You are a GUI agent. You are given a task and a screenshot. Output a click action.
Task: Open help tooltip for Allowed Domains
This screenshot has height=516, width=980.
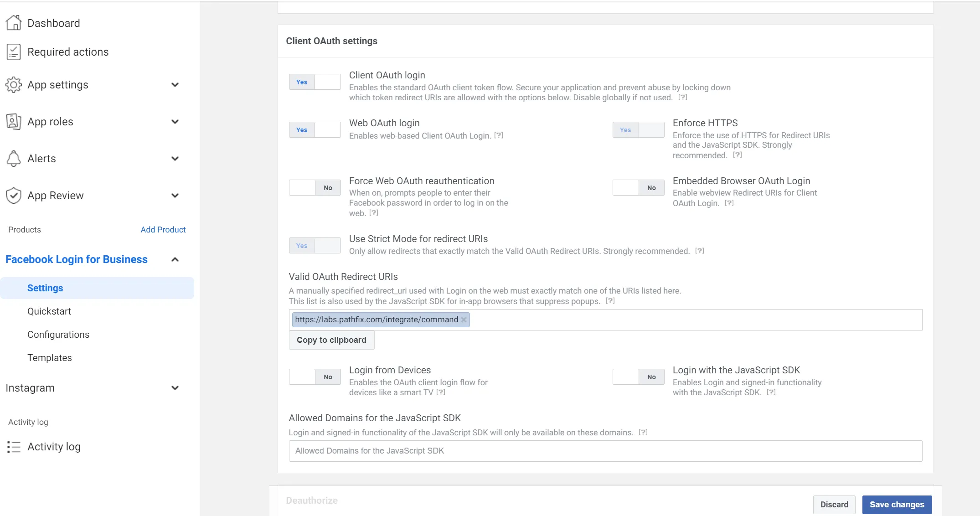[643, 432]
